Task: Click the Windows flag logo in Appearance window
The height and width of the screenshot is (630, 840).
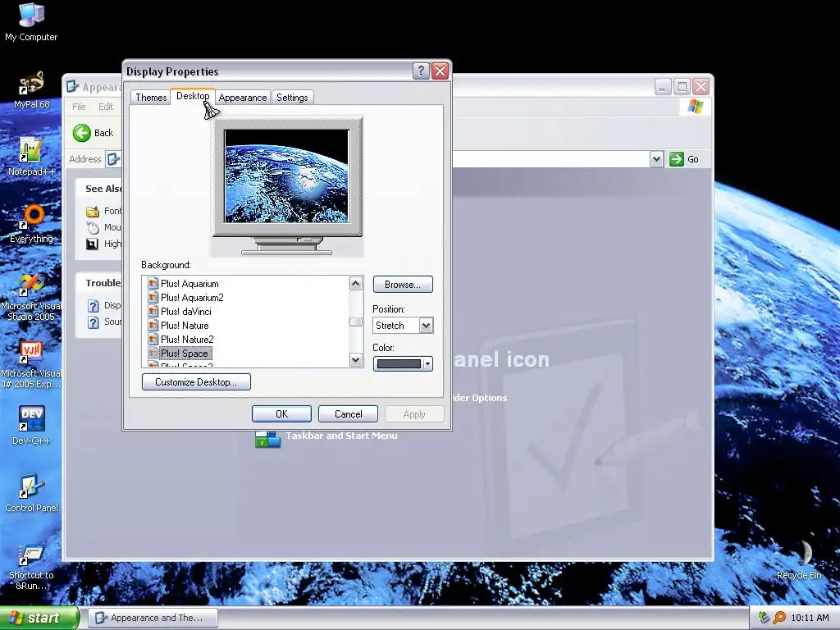Action: 695,106
